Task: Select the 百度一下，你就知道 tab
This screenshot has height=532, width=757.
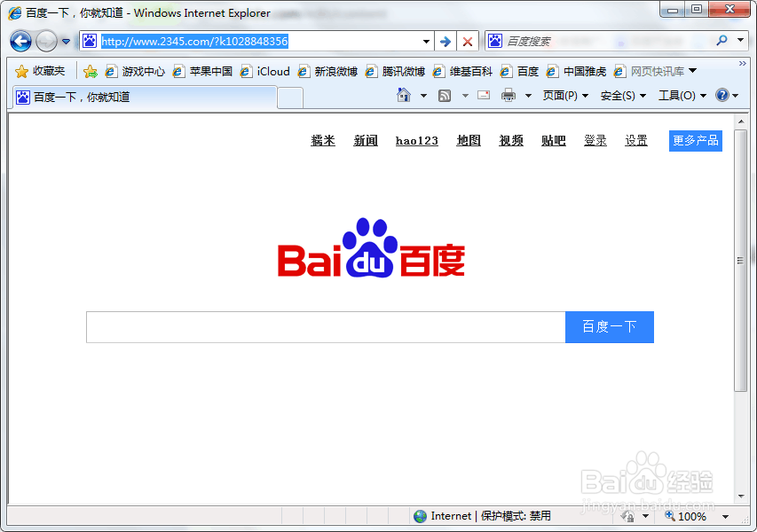Action: 145,98
